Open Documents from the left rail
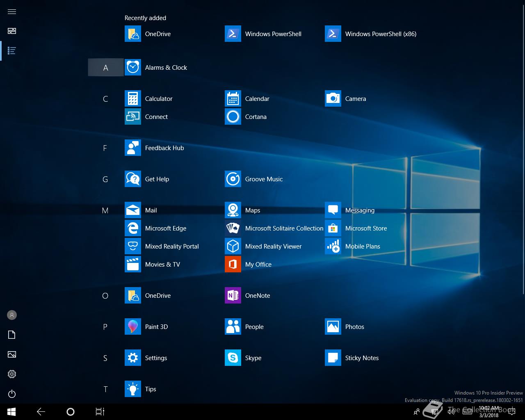 click(x=12, y=335)
